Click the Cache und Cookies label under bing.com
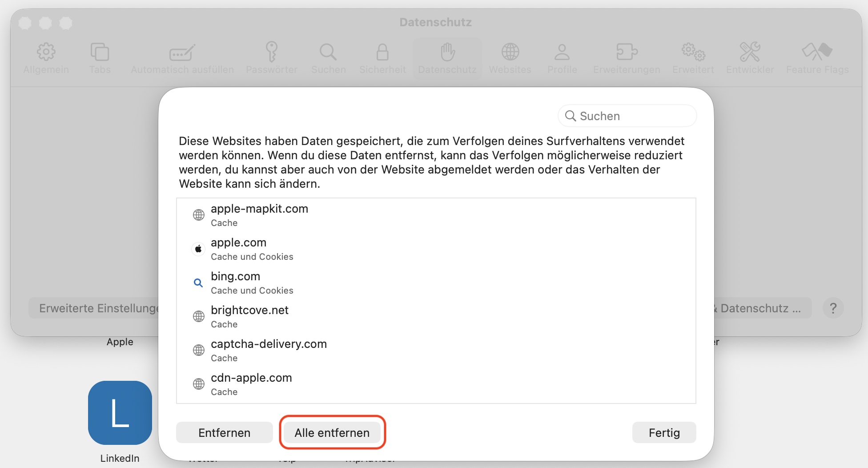The image size is (868, 468). [252, 290]
